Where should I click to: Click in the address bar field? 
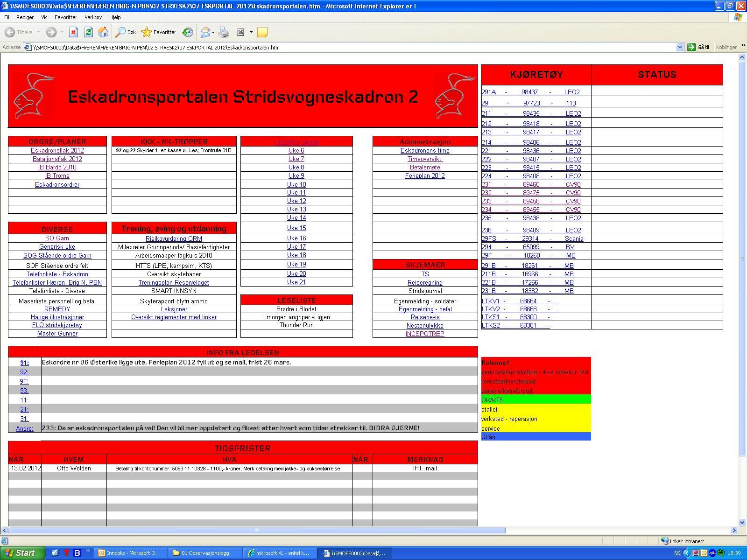click(x=350, y=47)
